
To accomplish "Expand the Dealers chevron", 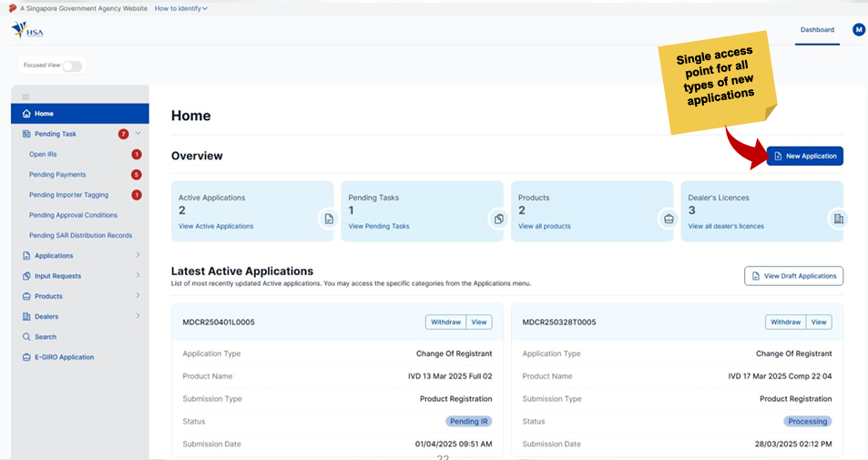I will point(138,316).
